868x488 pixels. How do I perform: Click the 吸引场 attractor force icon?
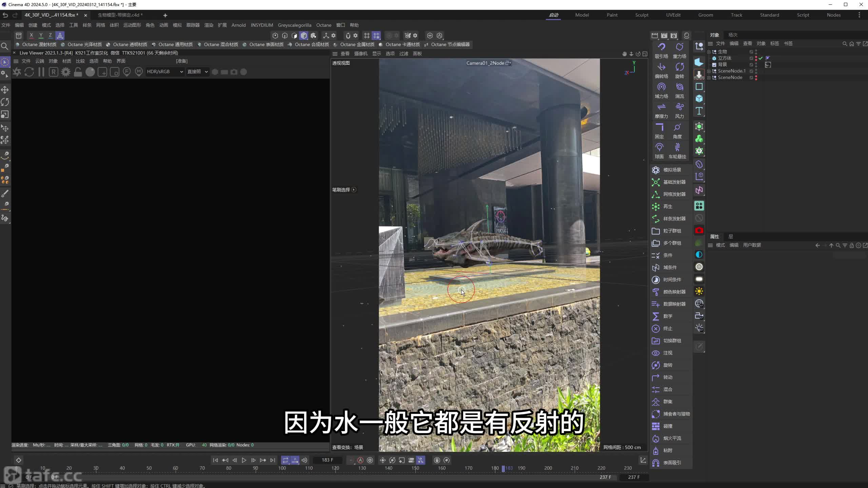click(x=661, y=47)
